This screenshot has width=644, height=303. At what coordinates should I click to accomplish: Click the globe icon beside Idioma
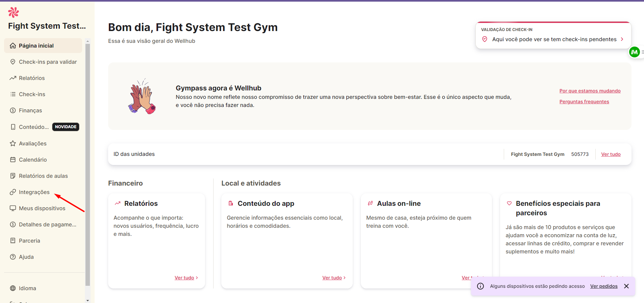click(x=13, y=288)
